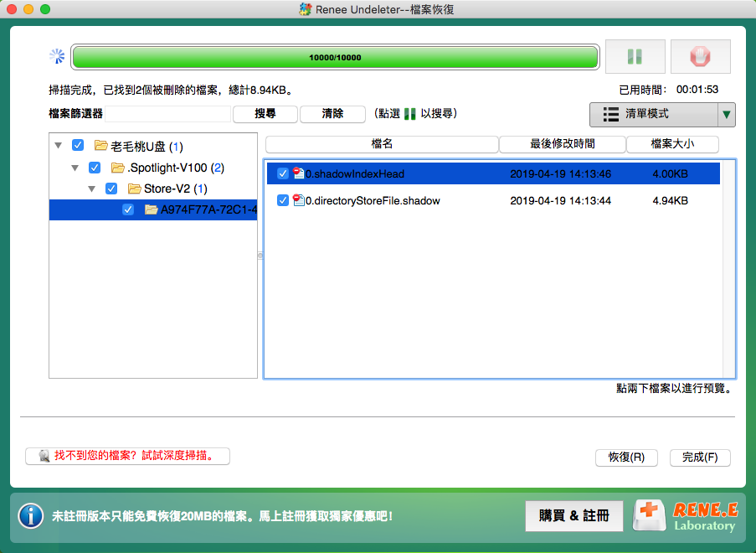Click the 恢復(R) button
756x553 pixels.
[626, 457]
